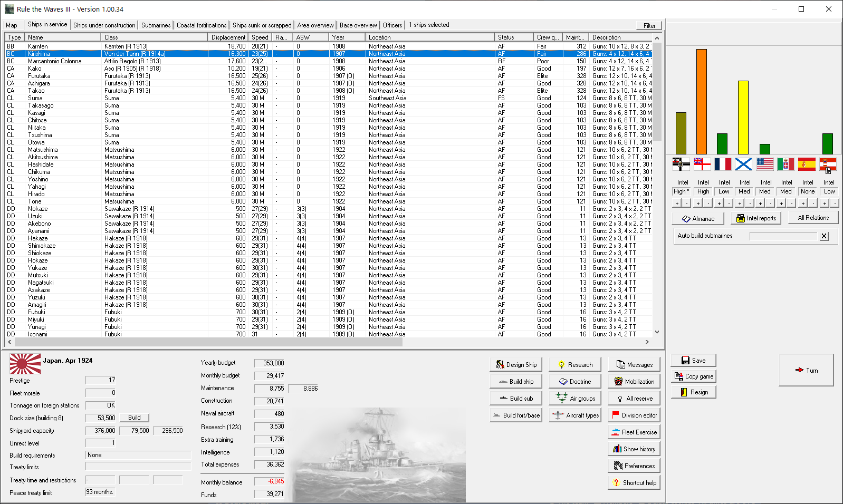843x504 pixels.
Task: Decrease intel on France with minus
Action: 729,203
